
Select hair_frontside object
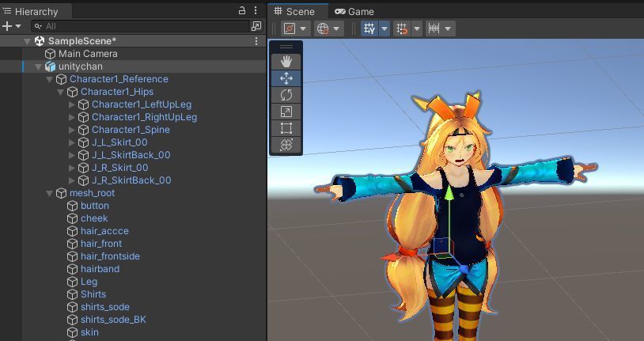[x=110, y=256]
